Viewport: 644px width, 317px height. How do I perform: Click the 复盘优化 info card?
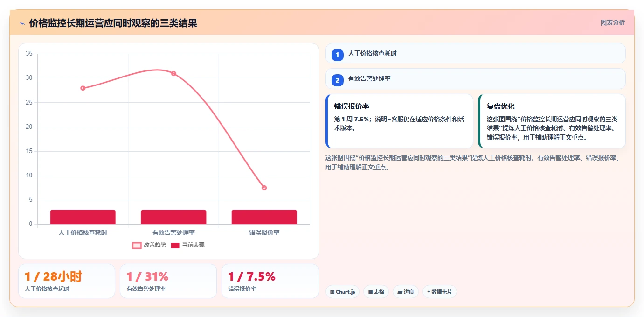[552, 121]
